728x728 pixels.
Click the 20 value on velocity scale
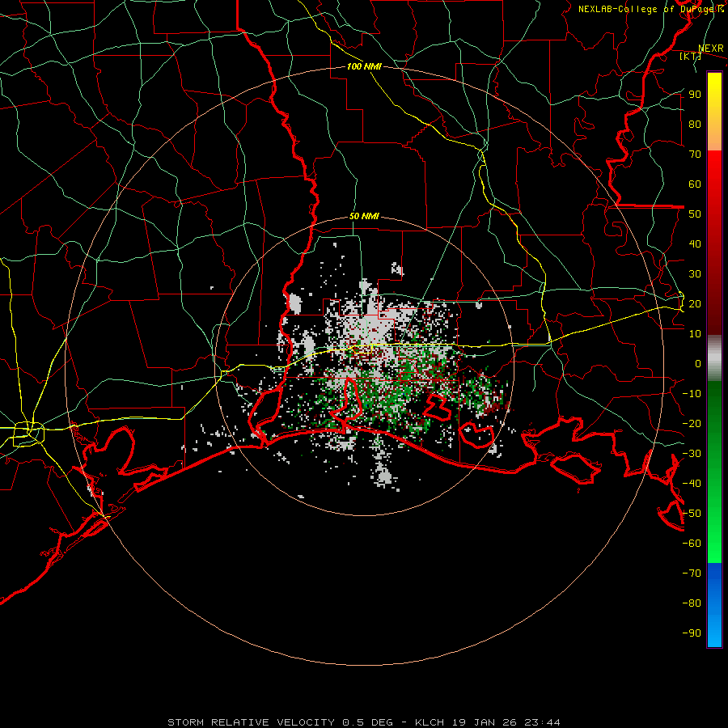[x=695, y=303]
